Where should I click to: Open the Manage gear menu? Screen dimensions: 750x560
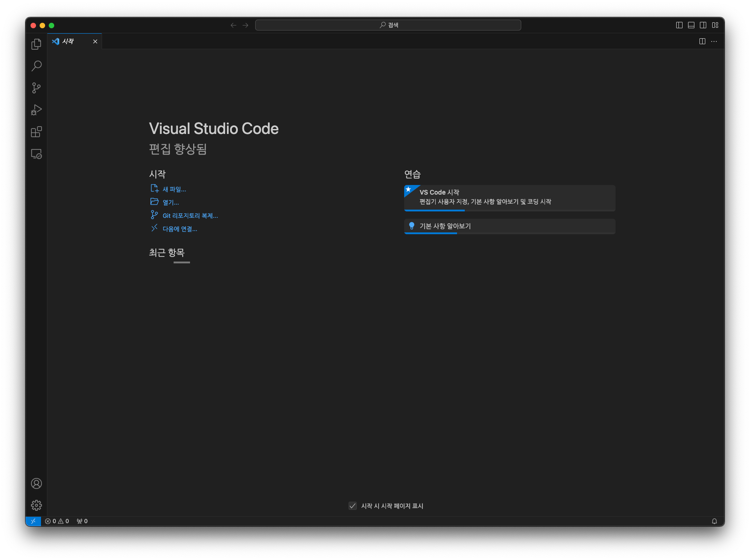coord(36,505)
